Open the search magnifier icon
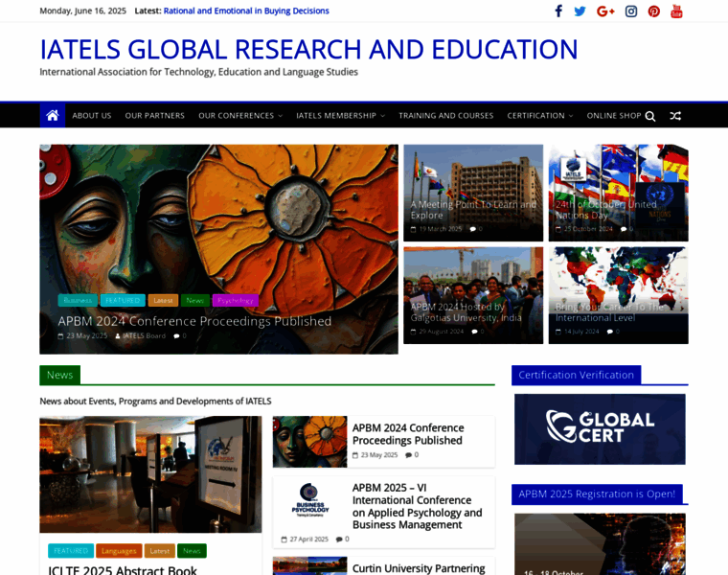 (650, 116)
